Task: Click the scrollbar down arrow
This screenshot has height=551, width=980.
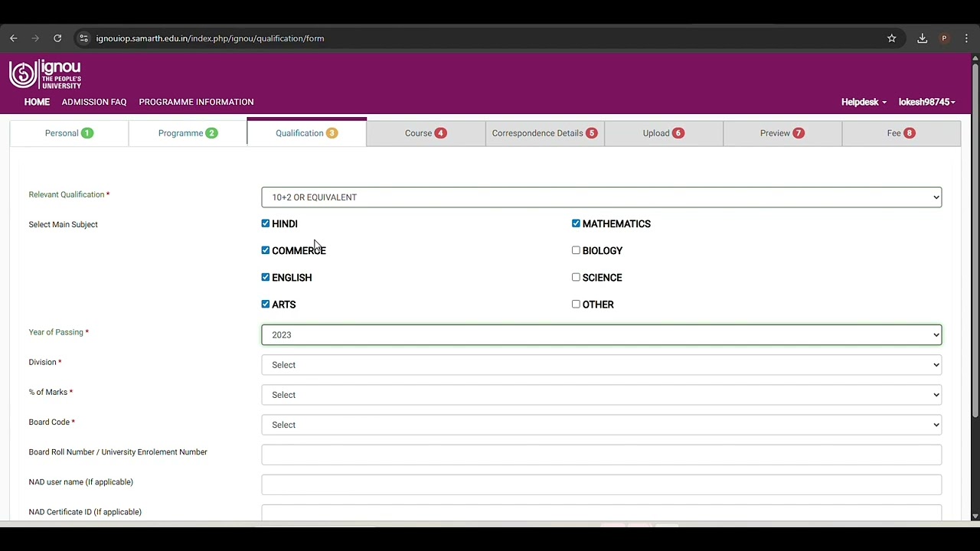Action: (975, 517)
